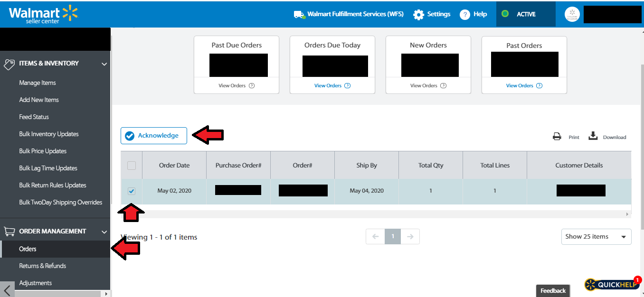Click help icon in New Orders card
The width and height of the screenshot is (644, 297).
443,86
